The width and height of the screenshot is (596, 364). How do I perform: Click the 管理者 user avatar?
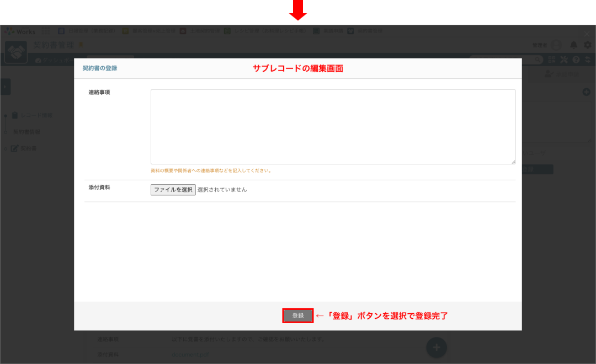[556, 45]
